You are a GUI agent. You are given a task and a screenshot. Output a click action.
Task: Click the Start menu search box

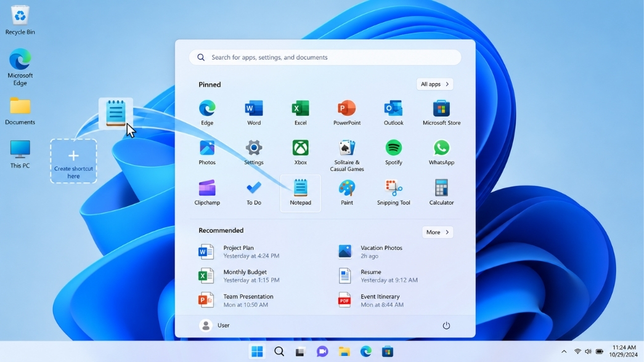pyautogui.click(x=325, y=57)
